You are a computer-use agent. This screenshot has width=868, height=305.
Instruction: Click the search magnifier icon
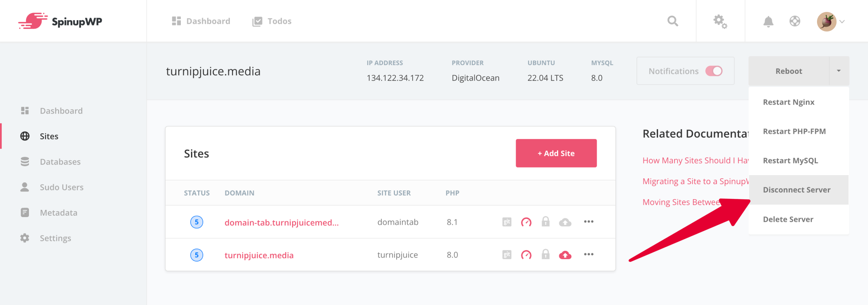(672, 21)
